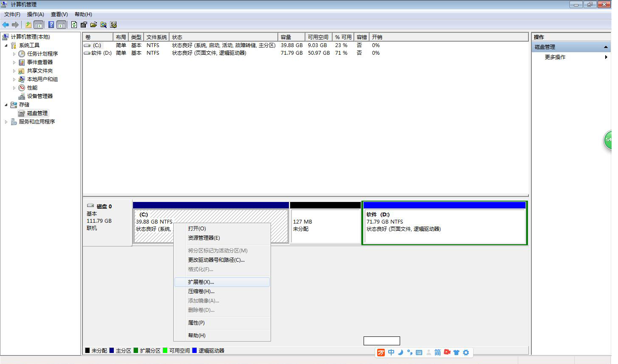Viewport: 618px width, 364px height.
Task: Click the 任务计划程序 clock icon
Action: pos(22,54)
